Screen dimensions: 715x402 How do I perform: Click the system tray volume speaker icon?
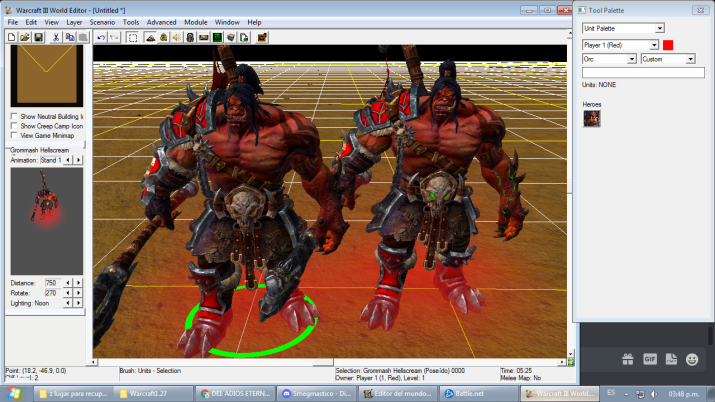click(x=654, y=394)
